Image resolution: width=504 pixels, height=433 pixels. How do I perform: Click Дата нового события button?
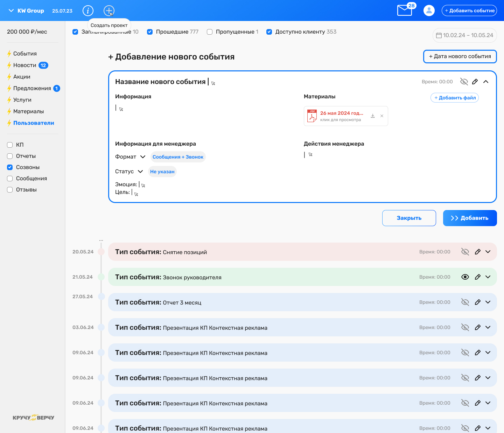460,56
